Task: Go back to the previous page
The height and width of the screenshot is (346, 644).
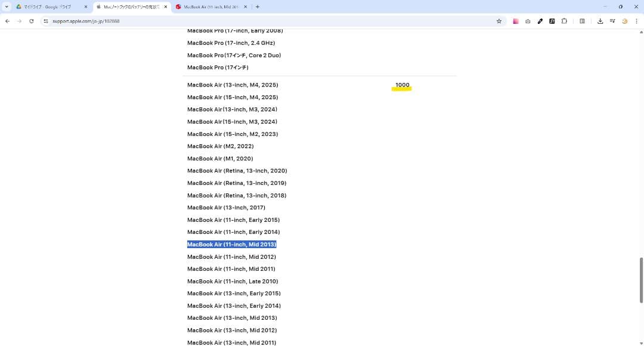Action: tap(7, 21)
